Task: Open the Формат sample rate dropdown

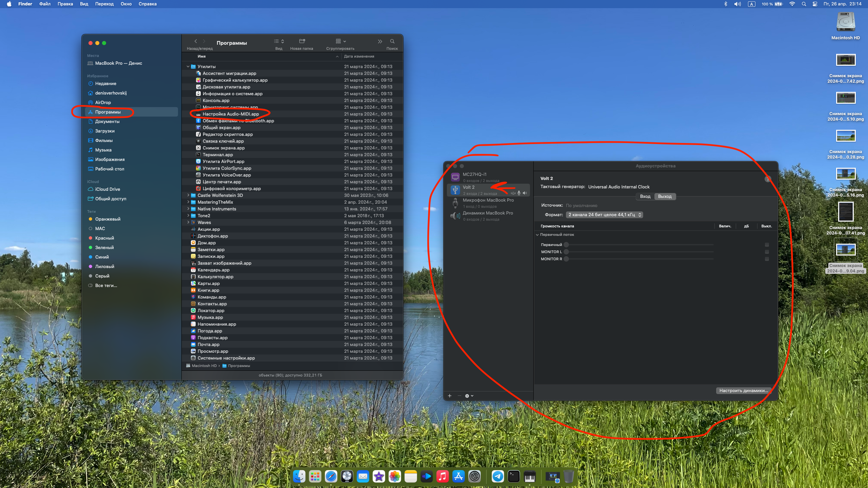Action: tap(604, 215)
